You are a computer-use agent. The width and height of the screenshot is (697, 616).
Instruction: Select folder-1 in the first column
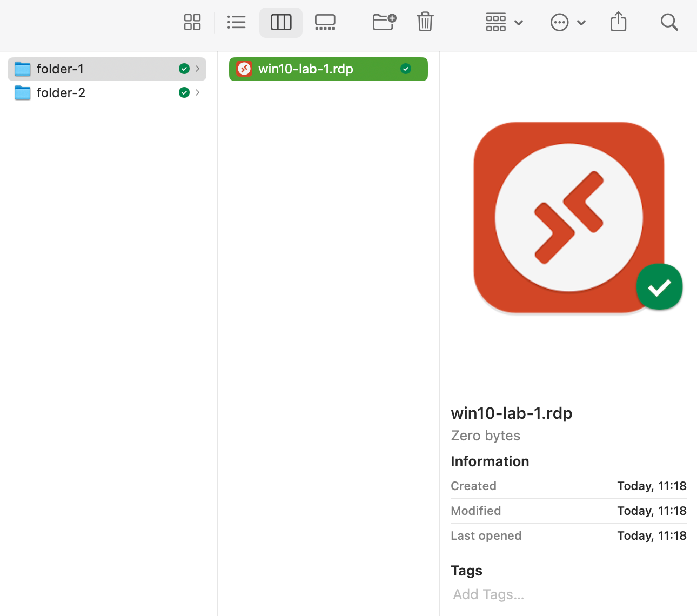point(61,69)
